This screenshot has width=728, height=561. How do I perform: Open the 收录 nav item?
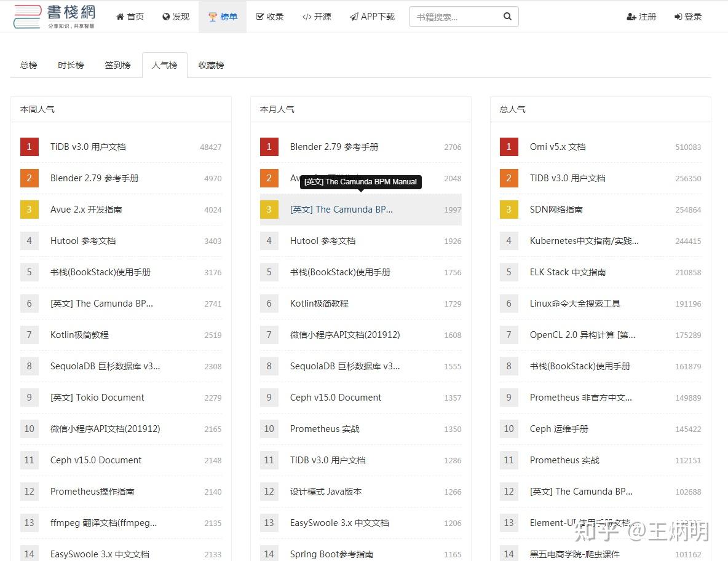coord(270,17)
